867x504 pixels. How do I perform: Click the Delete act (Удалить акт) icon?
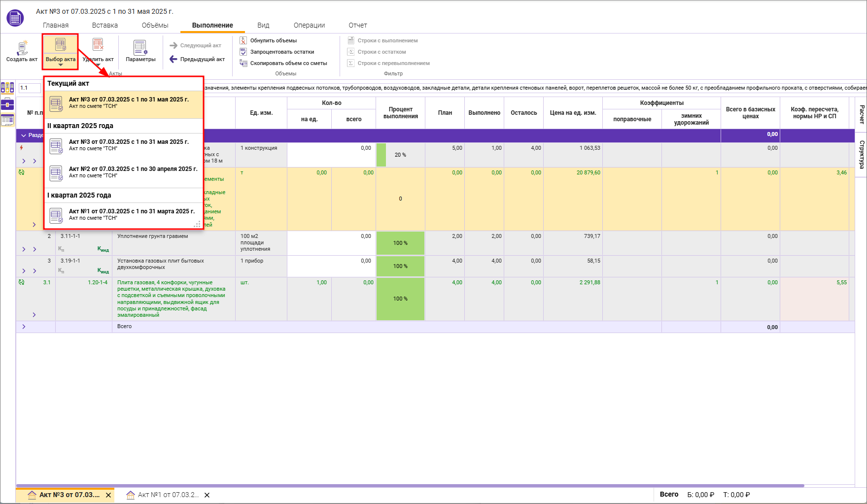(x=98, y=45)
